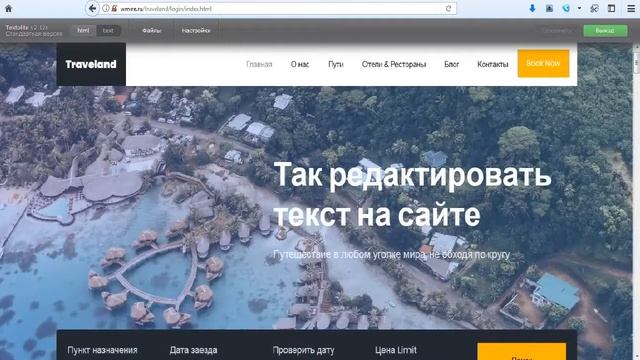Image resolution: width=640 pixels, height=360 pixels.
Task: Click the Дата заезда field label
Action: (193, 350)
